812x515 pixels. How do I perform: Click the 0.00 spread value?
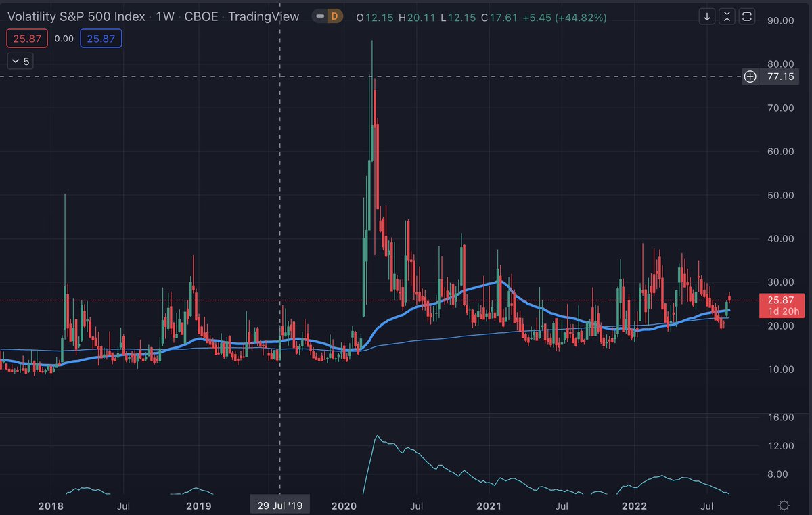tap(64, 39)
